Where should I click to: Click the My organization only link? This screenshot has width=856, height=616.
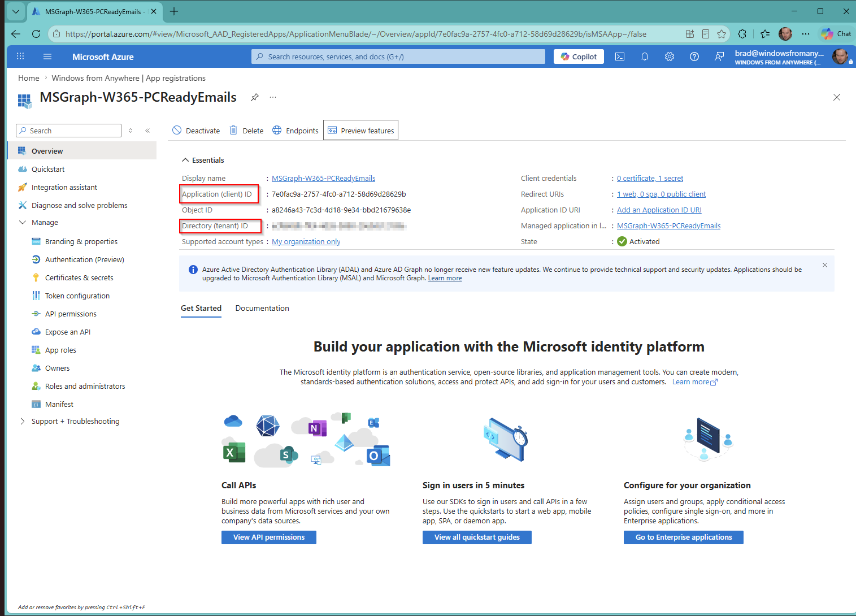(x=306, y=241)
